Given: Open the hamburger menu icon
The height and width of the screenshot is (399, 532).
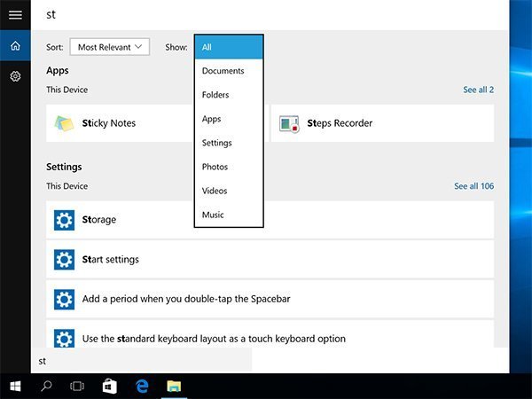Looking at the screenshot, I should [15, 14].
